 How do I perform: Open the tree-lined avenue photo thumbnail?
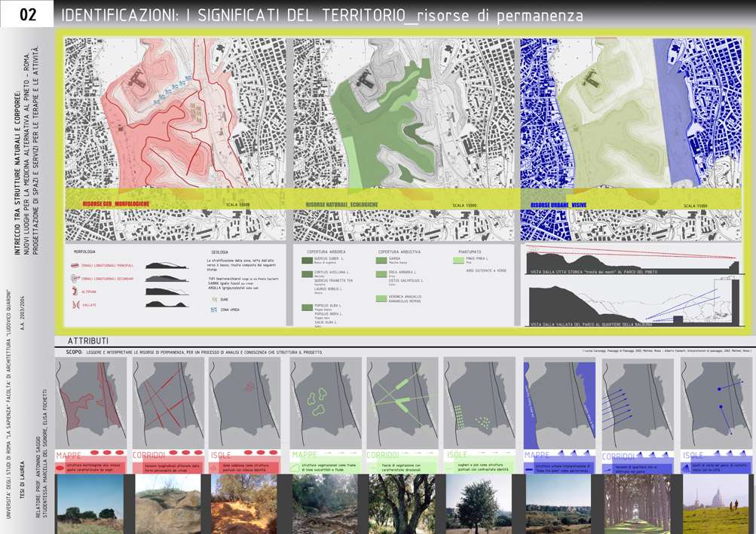636,503
